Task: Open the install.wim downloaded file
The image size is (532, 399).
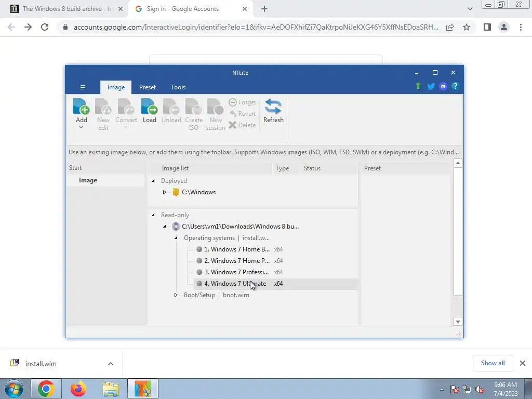Action: pyautogui.click(x=41, y=364)
